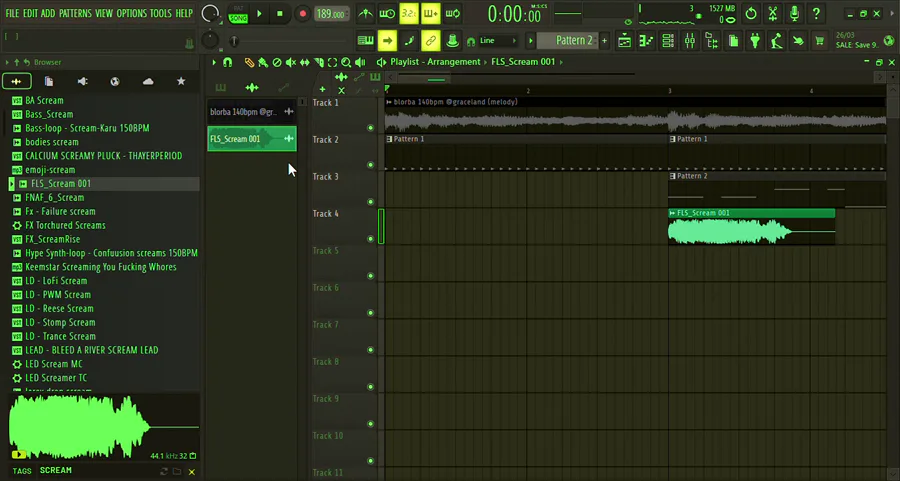This screenshot has height=481, width=900.
Task: Open the Playlist window from toolbar
Action: (624, 41)
